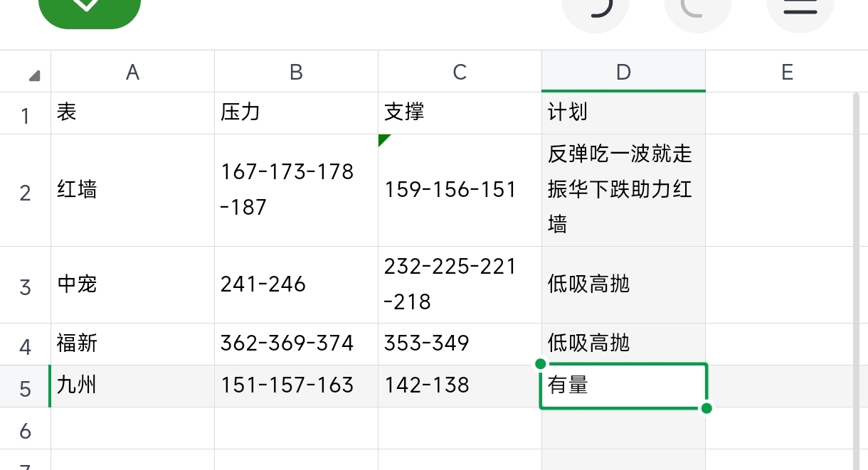Select 低吸高抛 in the 中宠 row
868x470 pixels.
pos(623,285)
